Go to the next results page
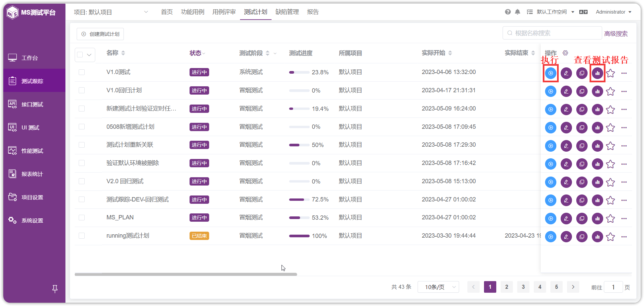This screenshot has width=644, height=306. (573, 287)
